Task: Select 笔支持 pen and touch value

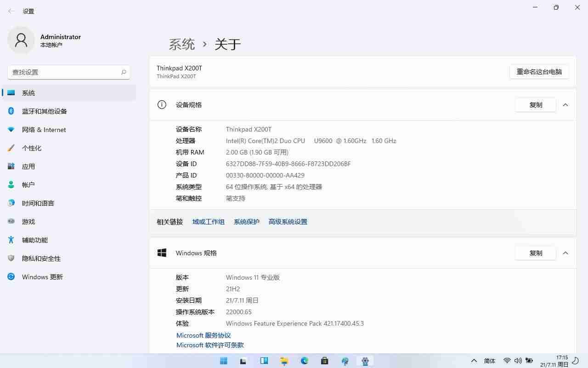Action: tap(236, 198)
